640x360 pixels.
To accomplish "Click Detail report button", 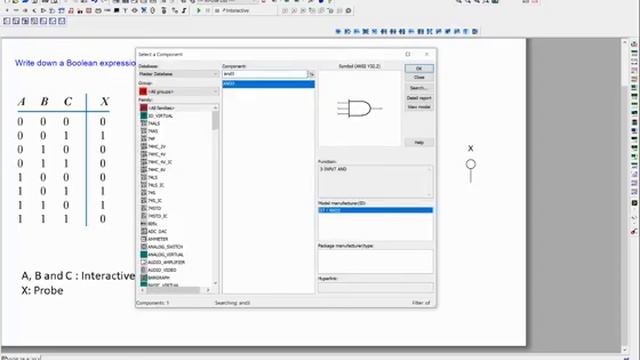I will click(x=419, y=98).
